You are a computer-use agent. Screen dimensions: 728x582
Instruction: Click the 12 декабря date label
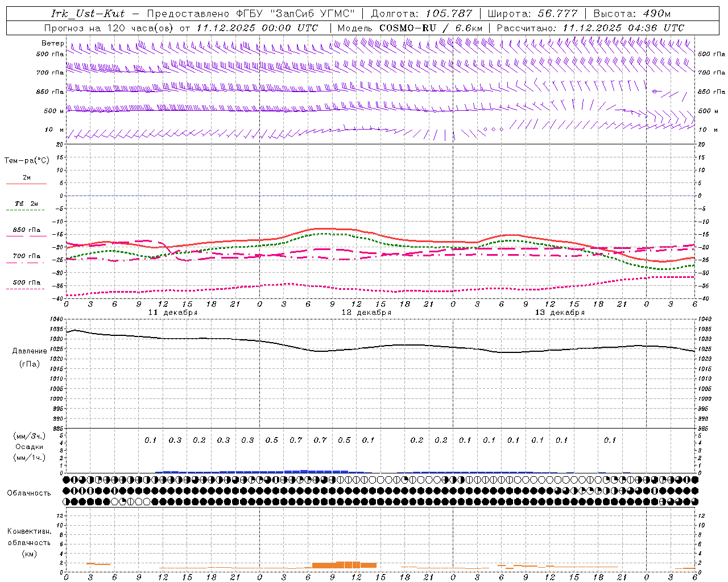pos(366,313)
